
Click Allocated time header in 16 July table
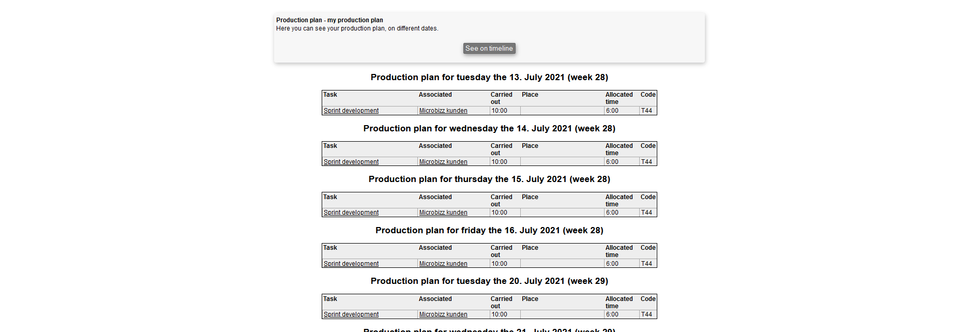coord(619,251)
